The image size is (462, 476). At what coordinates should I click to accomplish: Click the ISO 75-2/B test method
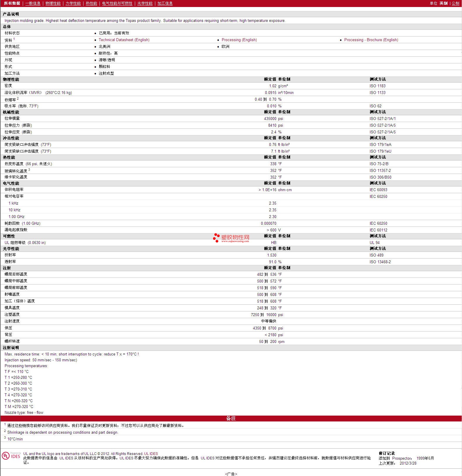coord(379,164)
